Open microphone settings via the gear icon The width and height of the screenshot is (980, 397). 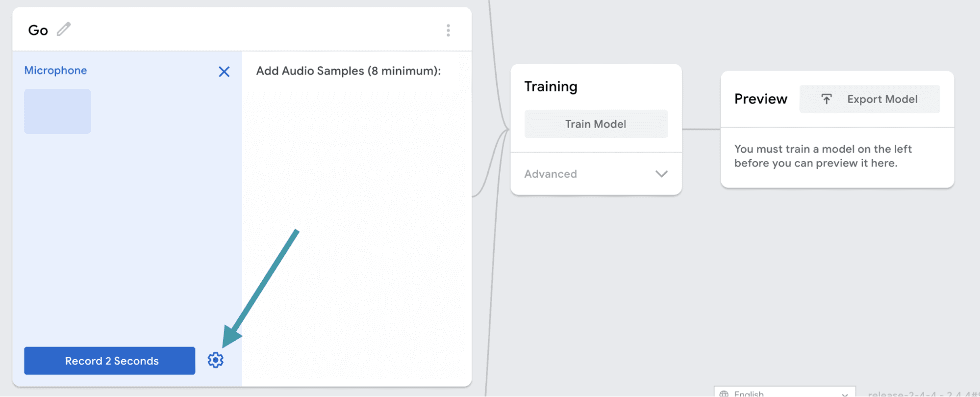216,360
